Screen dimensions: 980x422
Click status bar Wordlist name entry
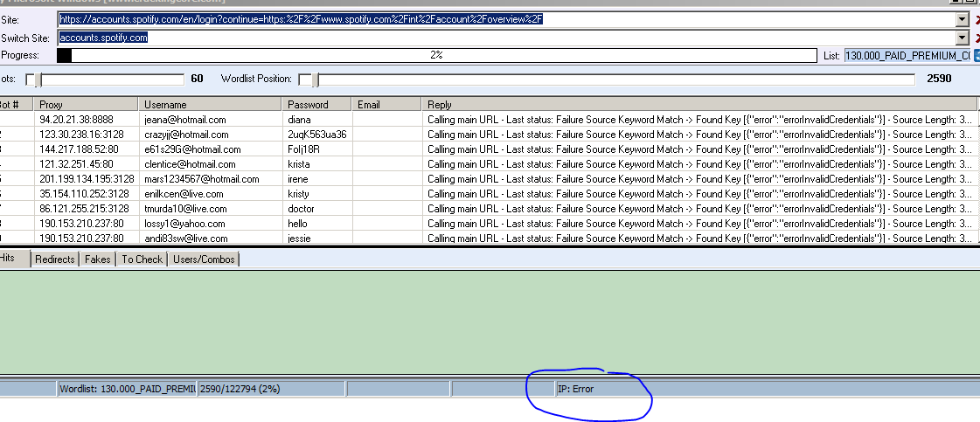[x=127, y=389]
